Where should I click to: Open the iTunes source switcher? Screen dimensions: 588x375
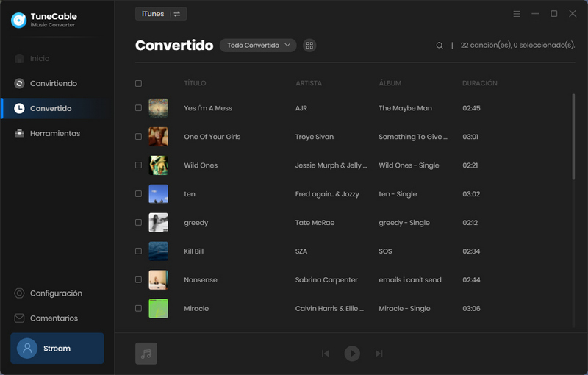point(161,14)
